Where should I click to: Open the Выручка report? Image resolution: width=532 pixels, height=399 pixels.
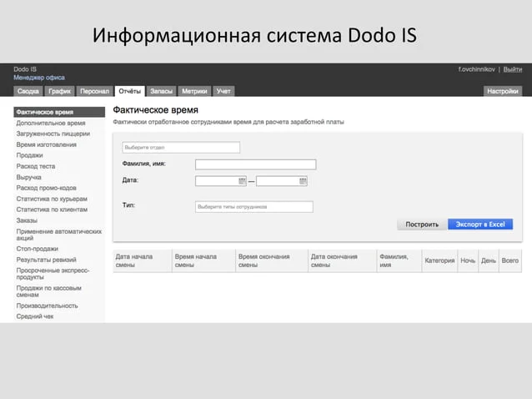[x=29, y=177]
